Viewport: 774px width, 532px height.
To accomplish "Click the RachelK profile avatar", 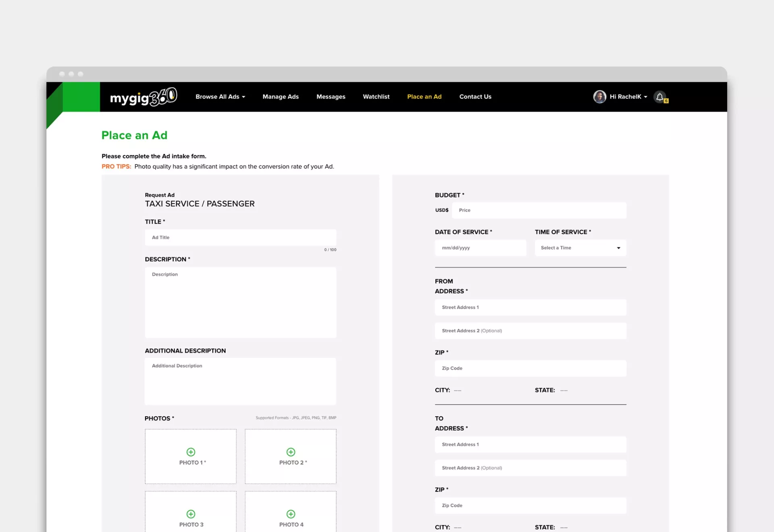I will pyautogui.click(x=599, y=97).
